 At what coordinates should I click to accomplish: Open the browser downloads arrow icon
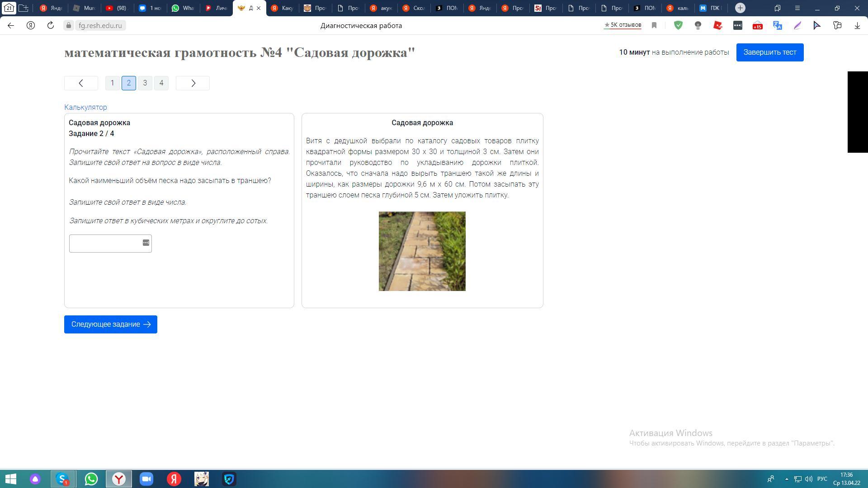(857, 26)
